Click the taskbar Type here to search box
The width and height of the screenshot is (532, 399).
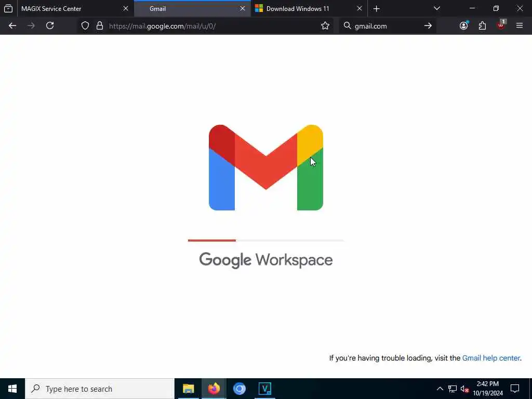coord(100,389)
